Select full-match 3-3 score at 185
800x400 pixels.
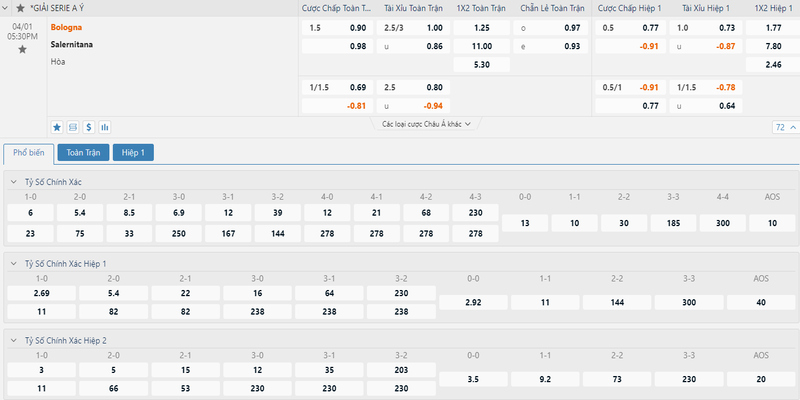point(673,223)
